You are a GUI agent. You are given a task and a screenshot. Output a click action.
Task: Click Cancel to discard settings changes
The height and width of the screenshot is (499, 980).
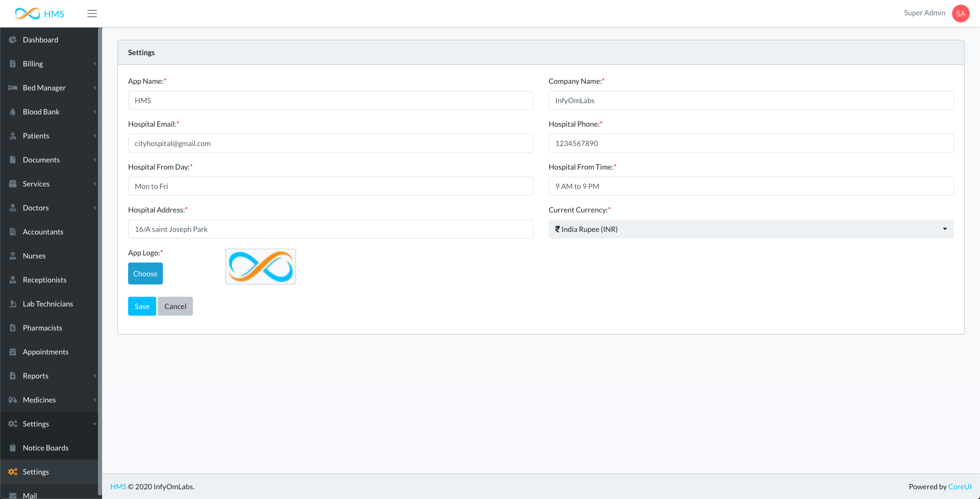[x=175, y=306]
